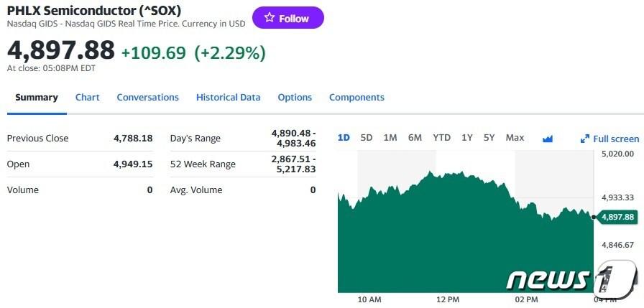This screenshot has height=308, width=644.
Task: Click the PHLX Semiconductor (^SOX) title
Action: coord(94,10)
